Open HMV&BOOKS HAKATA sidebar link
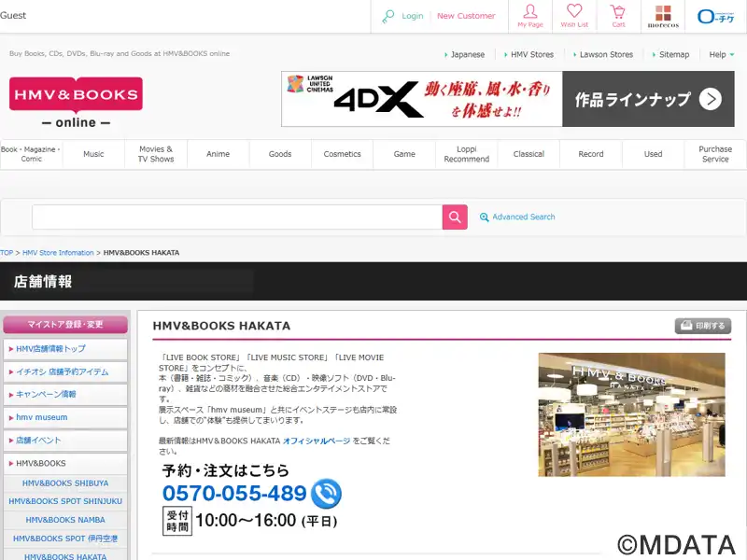The height and width of the screenshot is (560, 747). click(x=65, y=556)
